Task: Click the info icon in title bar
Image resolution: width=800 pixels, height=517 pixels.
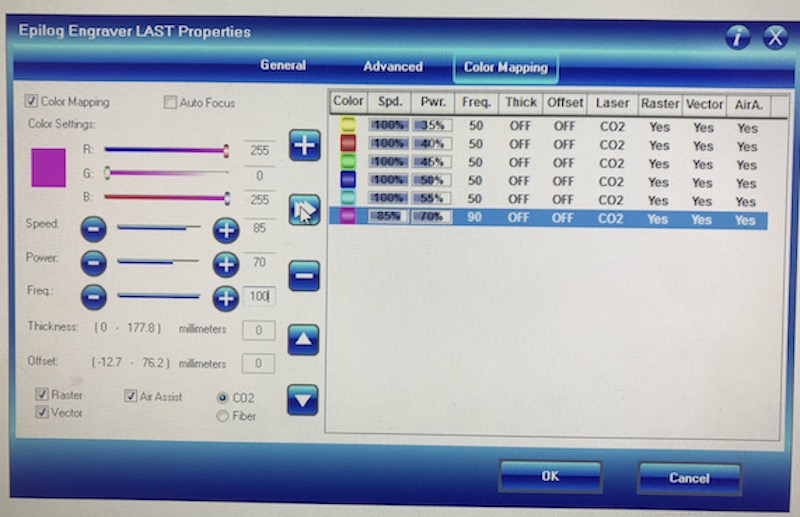Action: click(x=737, y=37)
